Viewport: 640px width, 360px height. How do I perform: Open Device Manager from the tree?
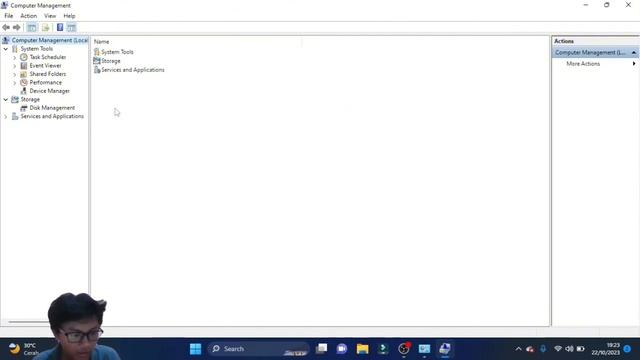click(49, 91)
